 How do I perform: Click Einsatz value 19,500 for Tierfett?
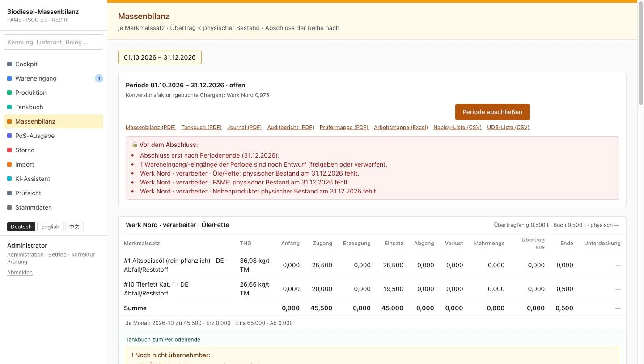click(x=393, y=289)
